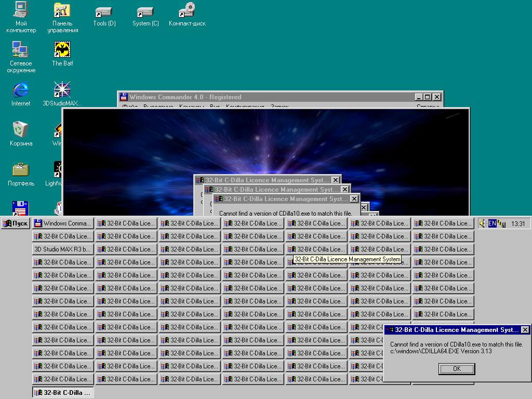Switch to 3D Studio MAX R3 taskbar button
This screenshot has height=399, width=532.
pyautogui.click(x=63, y=249)
